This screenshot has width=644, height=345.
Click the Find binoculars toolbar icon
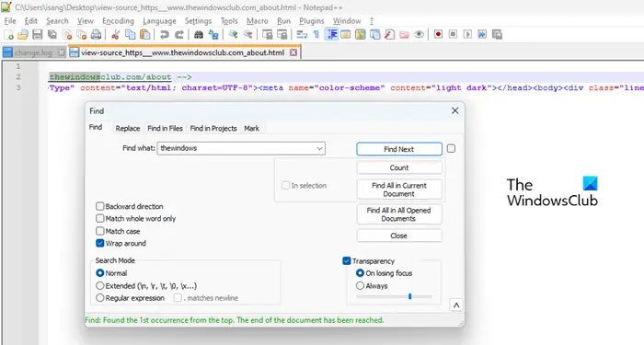[199, 35]
